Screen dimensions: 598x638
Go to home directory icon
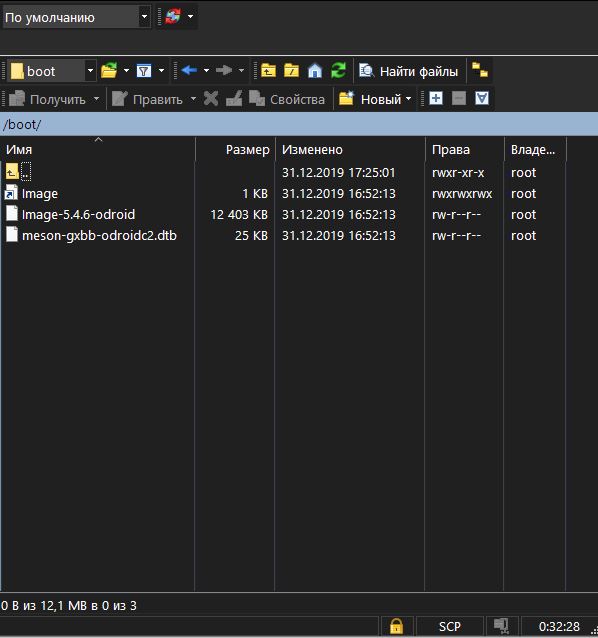coord(315,71)
